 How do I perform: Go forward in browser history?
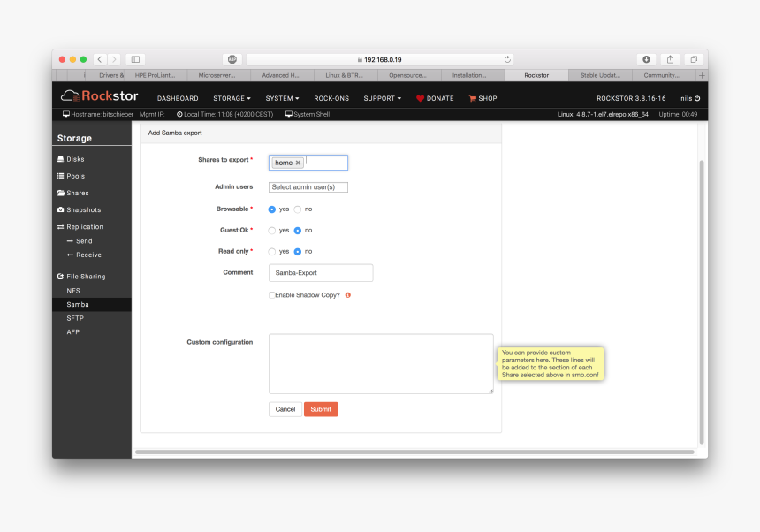tap(114, 59)
